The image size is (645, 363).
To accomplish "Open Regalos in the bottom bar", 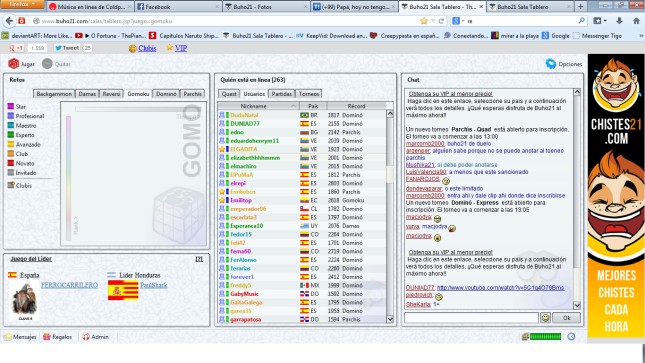I will click(x=57, y=337).
